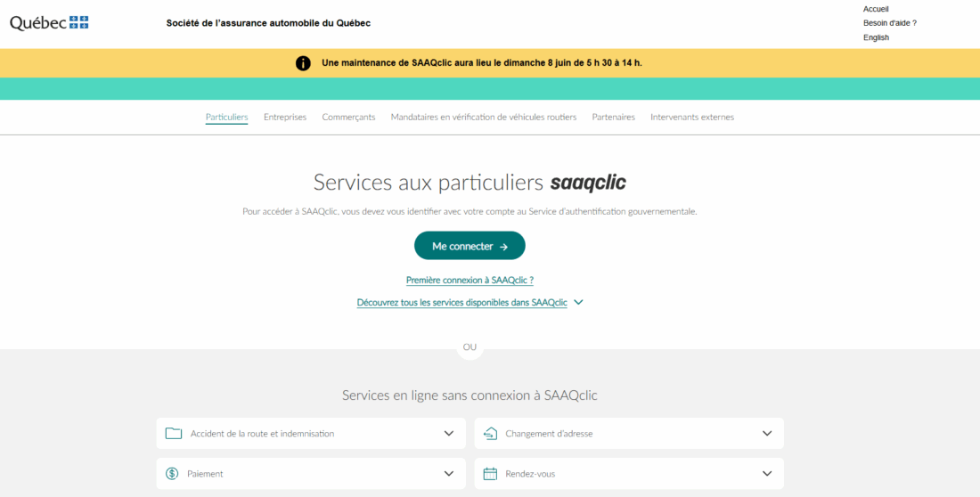
Task: Expand chevron next to Découvrez tous les services
Action: coord(578,303)
